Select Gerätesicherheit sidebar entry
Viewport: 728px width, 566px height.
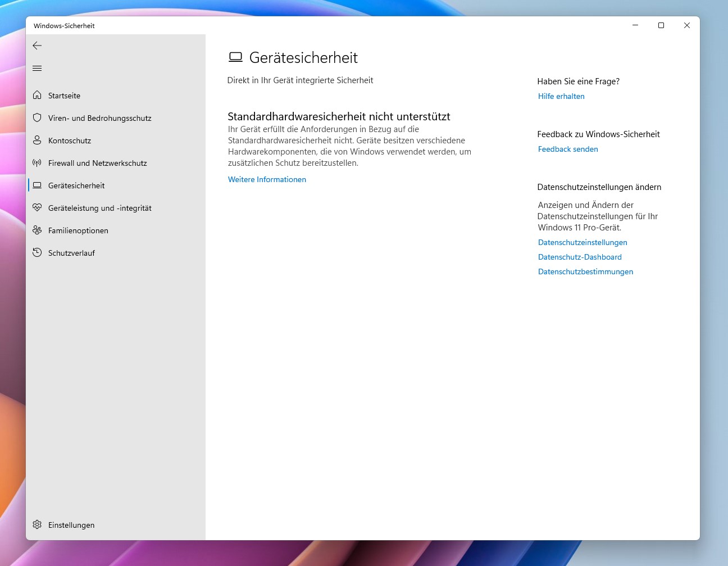[116, 185]
